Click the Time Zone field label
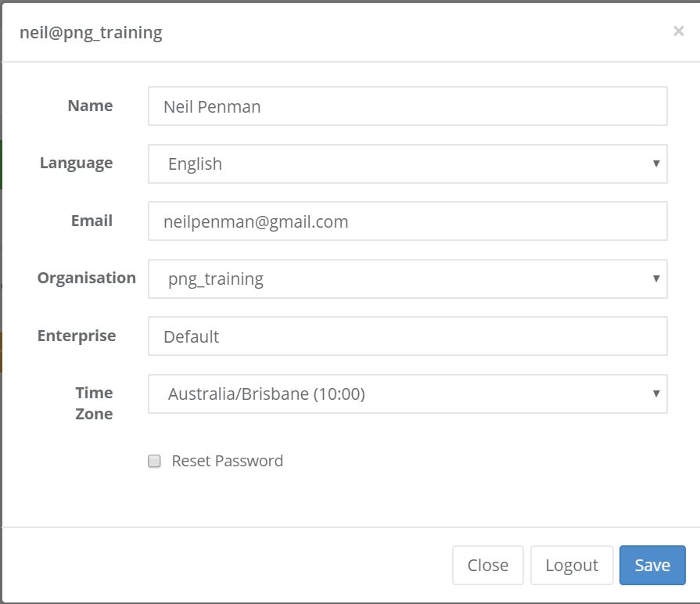The width and height of the screenshot is (700, 604). tap(94, 403)
